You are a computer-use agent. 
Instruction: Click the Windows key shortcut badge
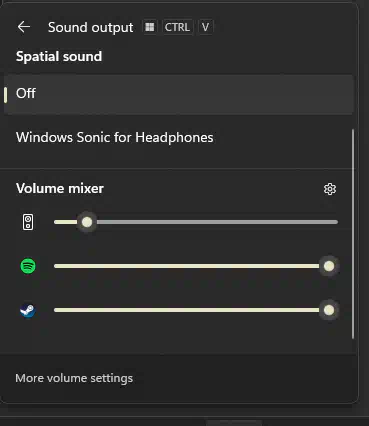click(150, 27)
